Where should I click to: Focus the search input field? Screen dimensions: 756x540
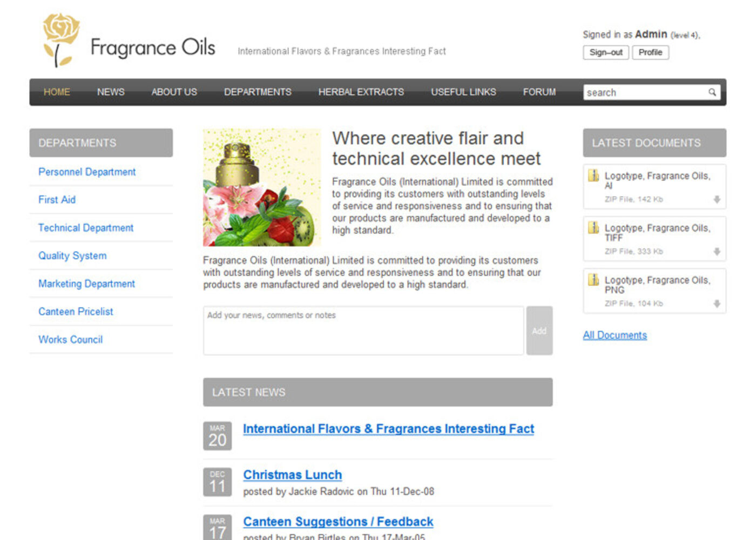[x=645, y=92]
